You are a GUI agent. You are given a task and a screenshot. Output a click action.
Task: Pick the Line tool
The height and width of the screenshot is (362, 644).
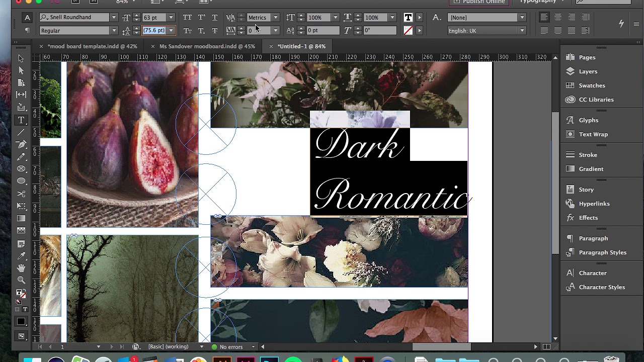pyautogui.click(x=21, y=132)
